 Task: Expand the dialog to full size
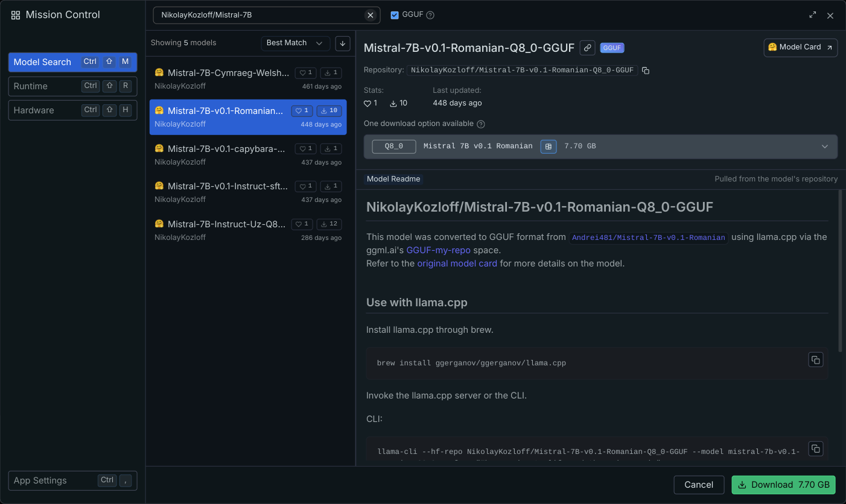coord(812,15)
